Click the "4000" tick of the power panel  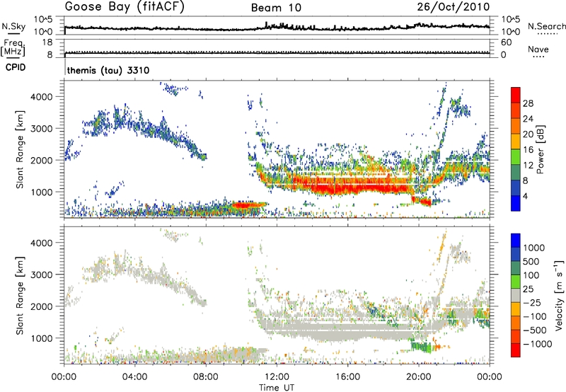[42, 97]
